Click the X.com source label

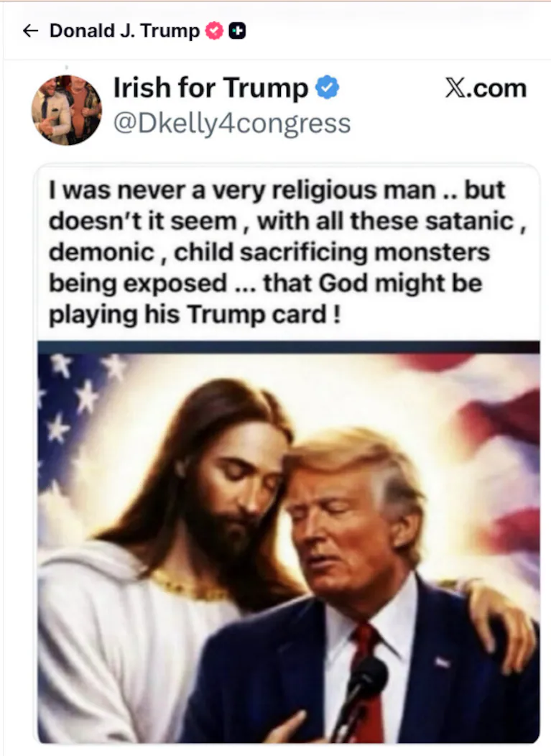click(486, 88)
